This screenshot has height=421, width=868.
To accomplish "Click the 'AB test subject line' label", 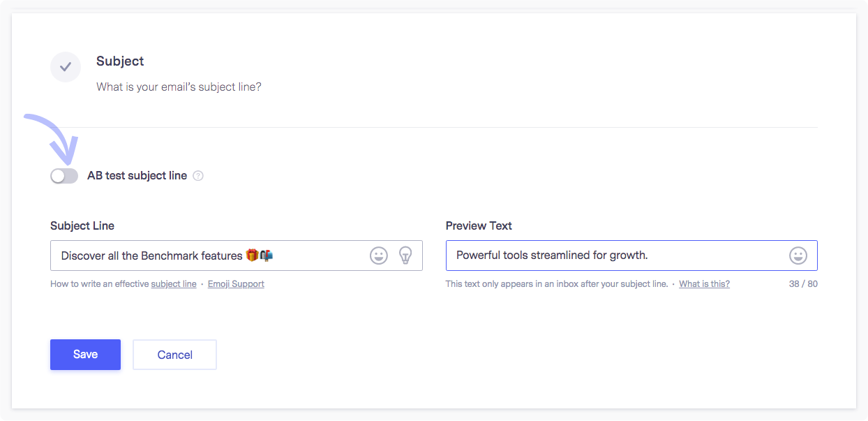I will (x=137, y=176).
